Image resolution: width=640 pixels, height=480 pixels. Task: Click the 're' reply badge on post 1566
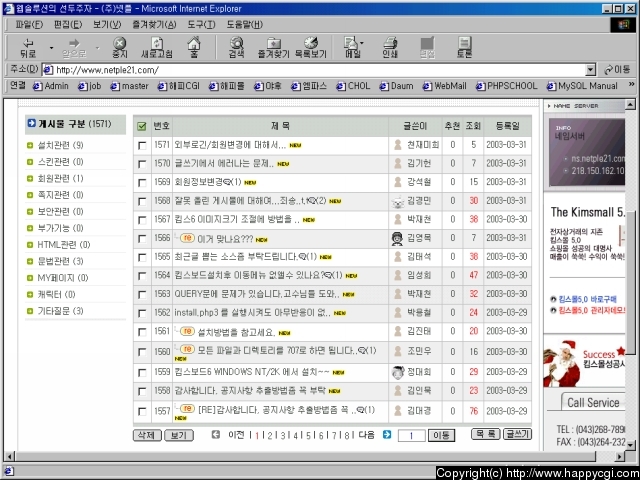point(187,238)
